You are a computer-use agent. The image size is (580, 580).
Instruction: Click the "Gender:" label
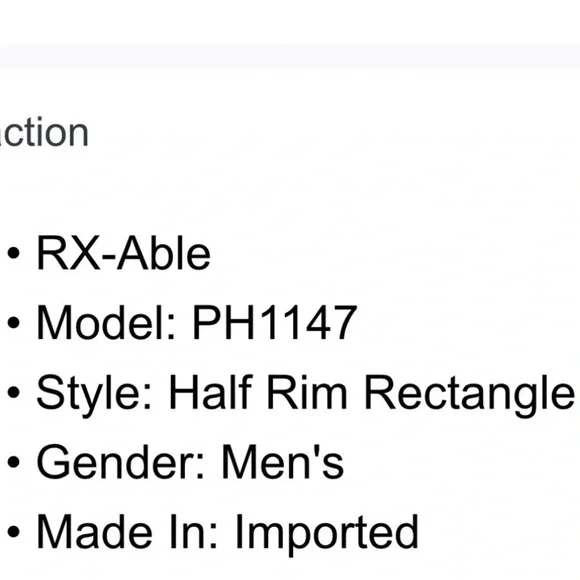[121, 462]
